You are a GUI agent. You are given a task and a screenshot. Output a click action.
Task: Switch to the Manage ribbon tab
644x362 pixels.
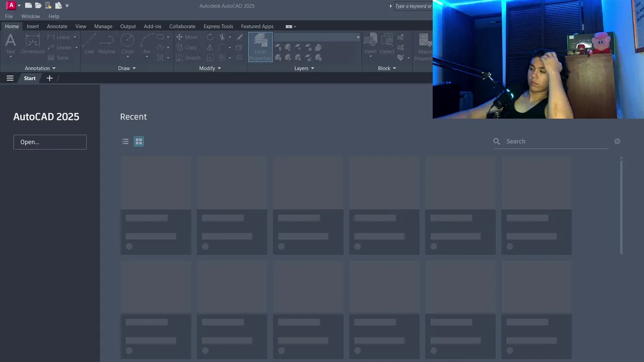[x=103, y=27]
